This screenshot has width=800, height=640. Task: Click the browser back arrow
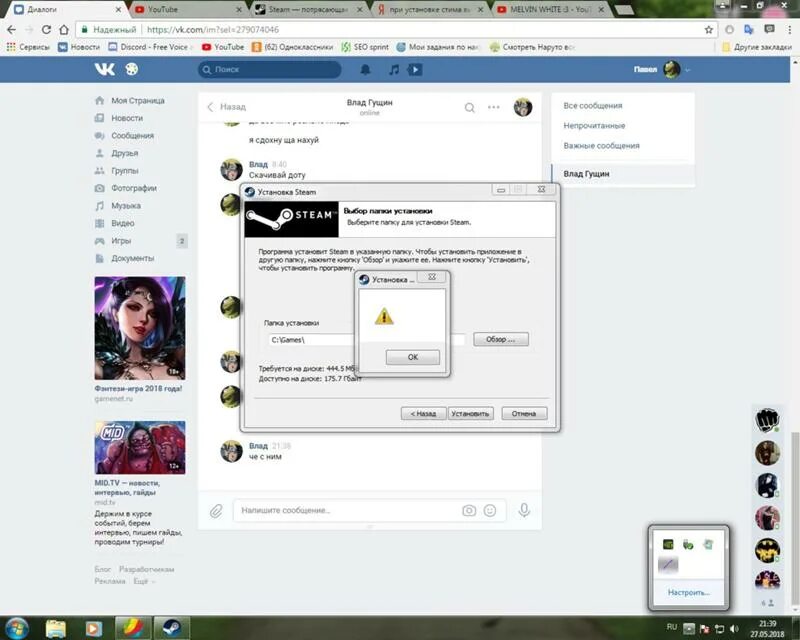[x=11, y=30]
